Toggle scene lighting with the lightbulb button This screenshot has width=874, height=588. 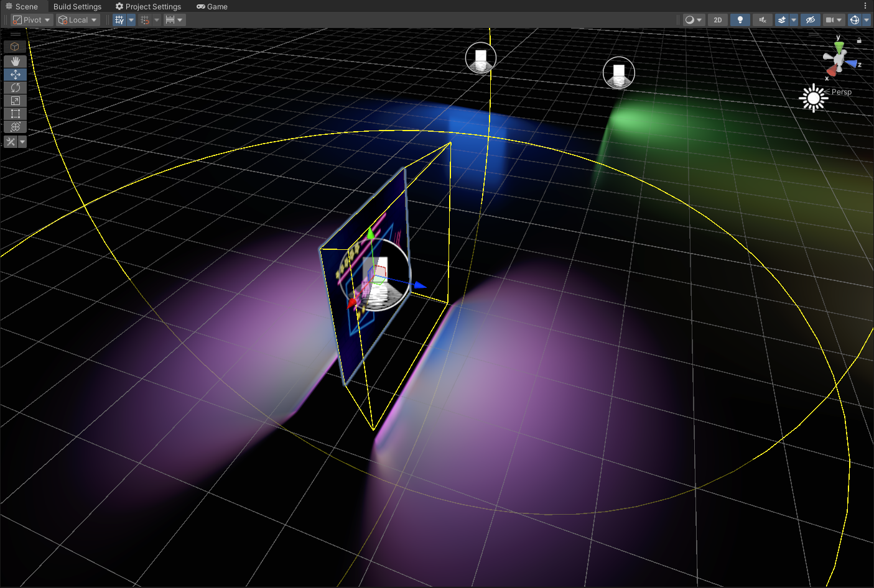click(x=740, y=20)
